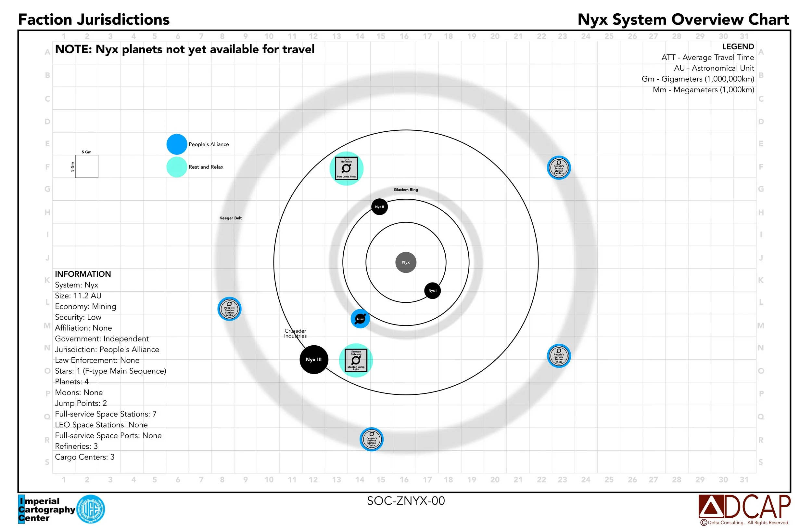Click the Keeger Belt label
The height and width of the screenshot is (530, 812).
[x=230, y=218]
